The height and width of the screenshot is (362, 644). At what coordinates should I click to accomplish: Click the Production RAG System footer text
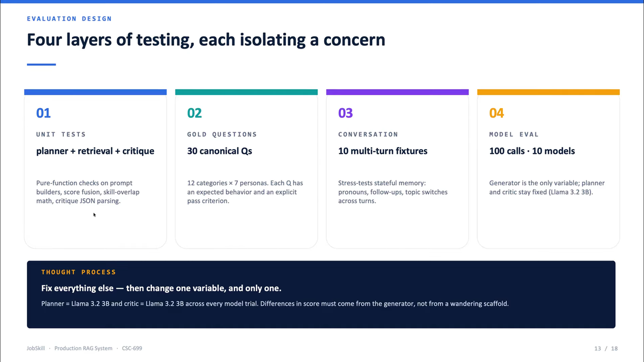pos(83,348)
